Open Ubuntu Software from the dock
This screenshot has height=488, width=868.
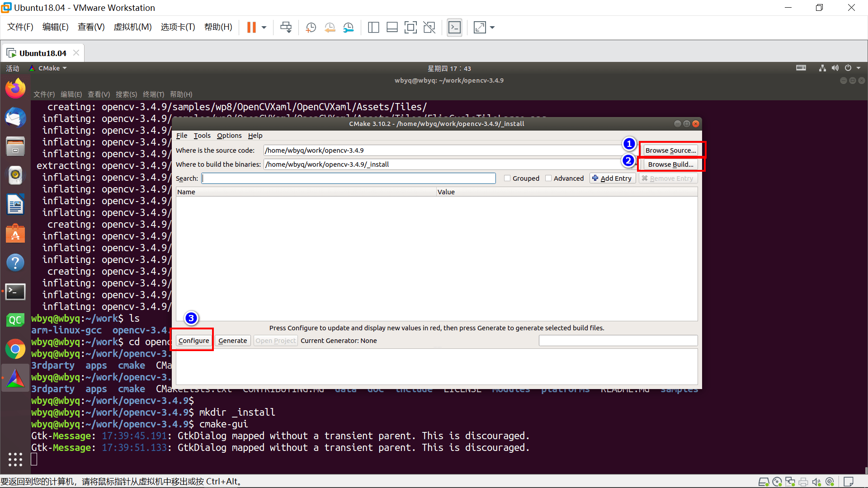(x=15, y=234)
